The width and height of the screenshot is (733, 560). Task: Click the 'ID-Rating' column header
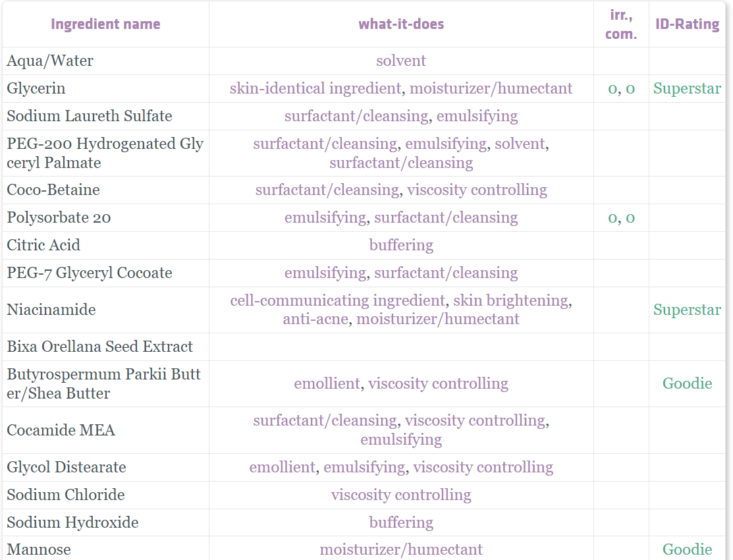687,24
